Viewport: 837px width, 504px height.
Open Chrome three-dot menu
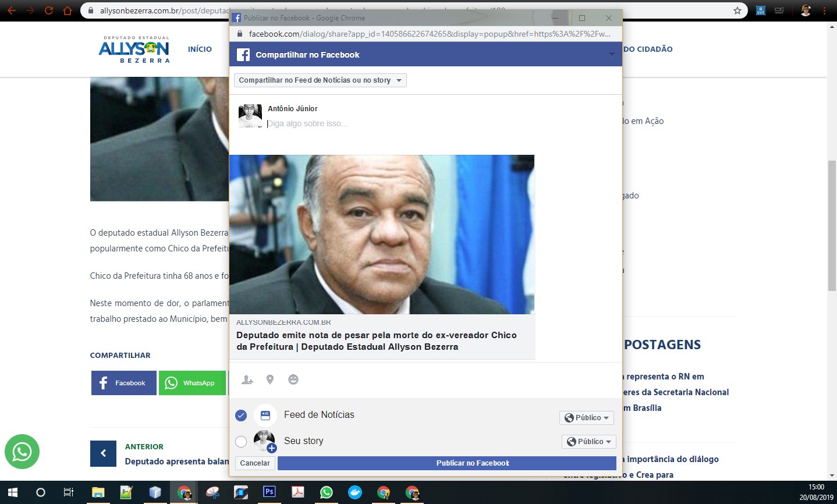pyautogui.click(x=824, y=10)
